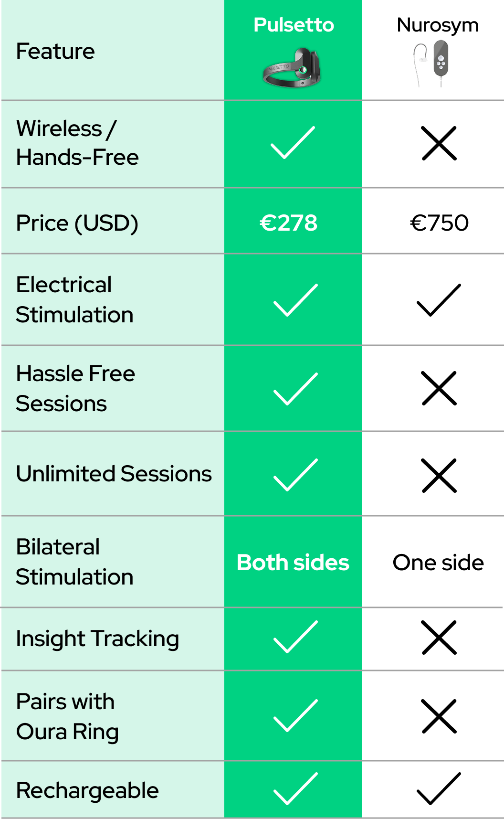
Task: Click the competitor earpiece device image
Action: point(431,63)
